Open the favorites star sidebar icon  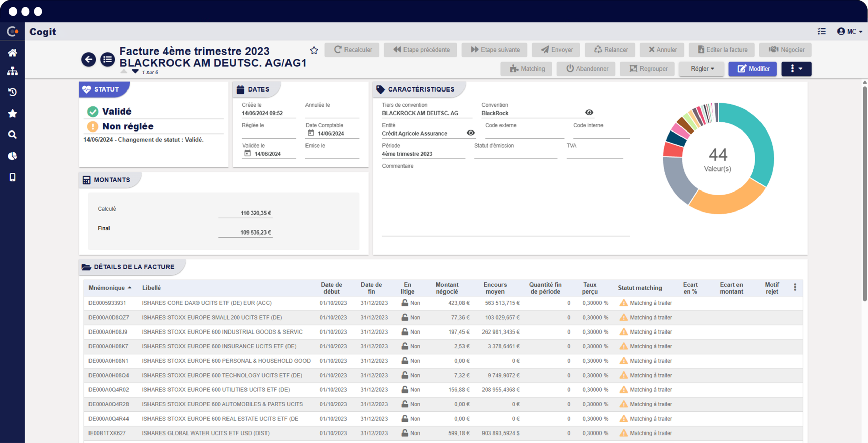coord(13,114)
